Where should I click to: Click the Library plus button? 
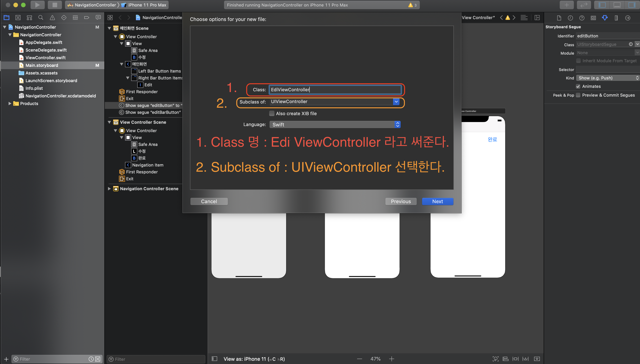tap(567, 5)
